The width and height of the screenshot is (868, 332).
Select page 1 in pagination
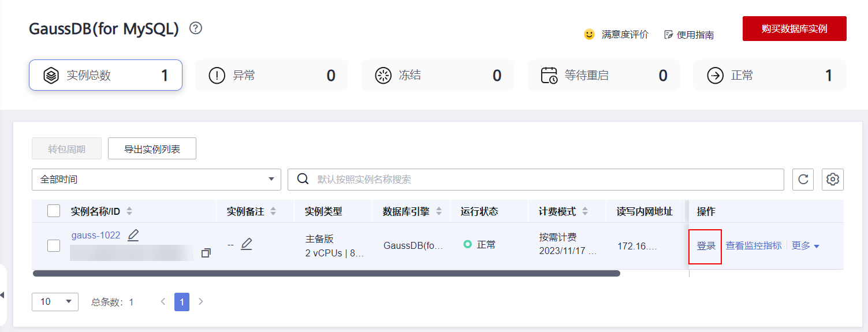click(182, 301)
